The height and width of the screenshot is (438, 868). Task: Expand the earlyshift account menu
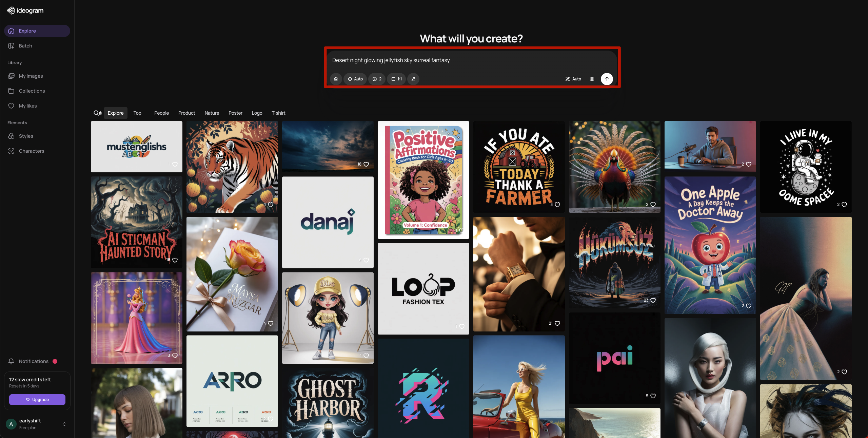64,424
